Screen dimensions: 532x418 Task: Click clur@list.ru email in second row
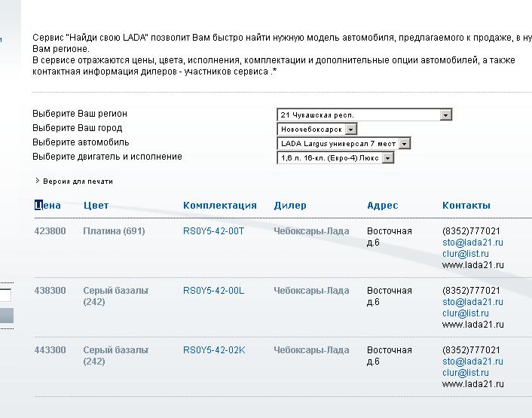pyautogui.click(x=465, y=313)
